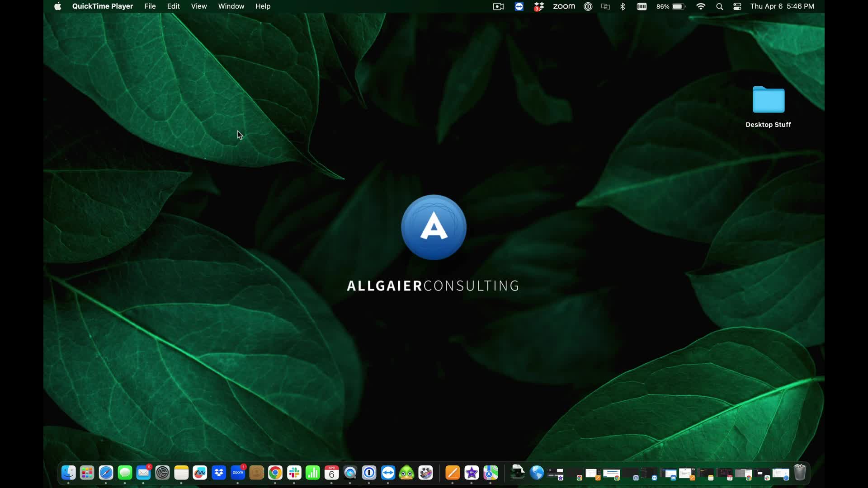Restore the minimized TeamViewer window

click(x=649, y=474)
